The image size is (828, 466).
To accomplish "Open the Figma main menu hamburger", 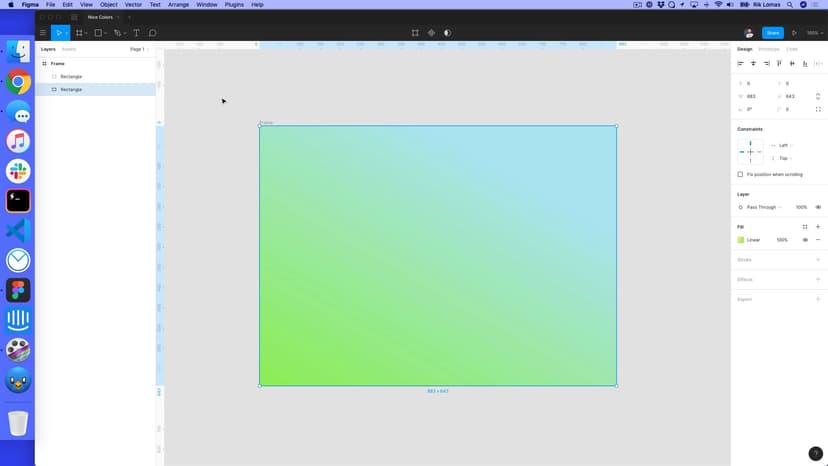I will point(43,33).
